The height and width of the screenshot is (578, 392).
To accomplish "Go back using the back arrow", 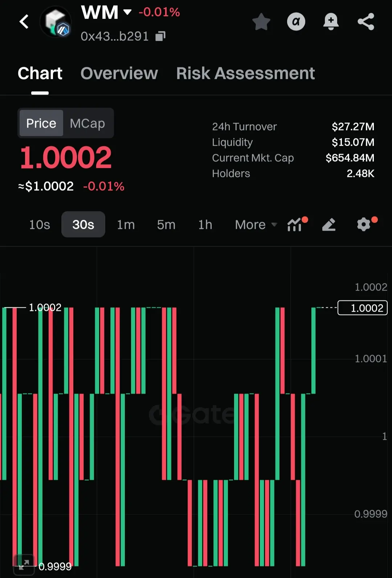I will pyautogui.click(x=24, y=22).
